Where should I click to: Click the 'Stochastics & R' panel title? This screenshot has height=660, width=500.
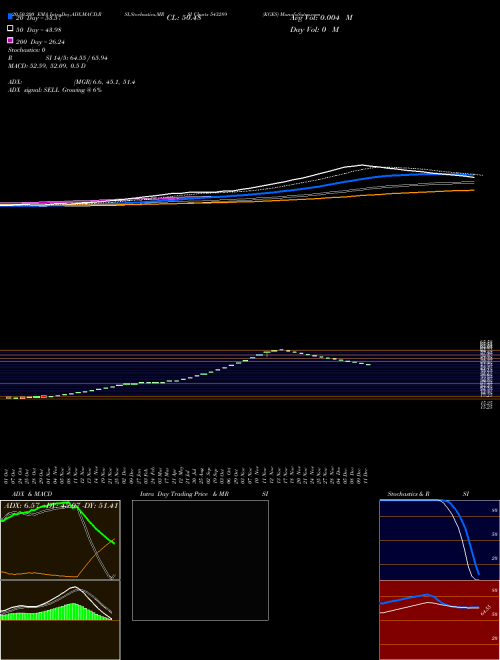coord(408,494)
